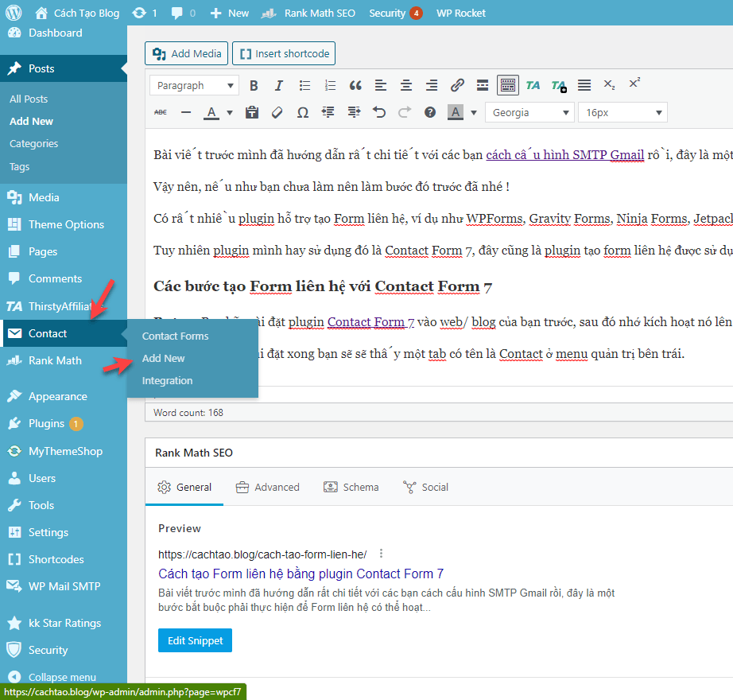Open keyboard shortcuts help
Image resolution: width=733 pixels, height=700 pixels.
(430, 113)
